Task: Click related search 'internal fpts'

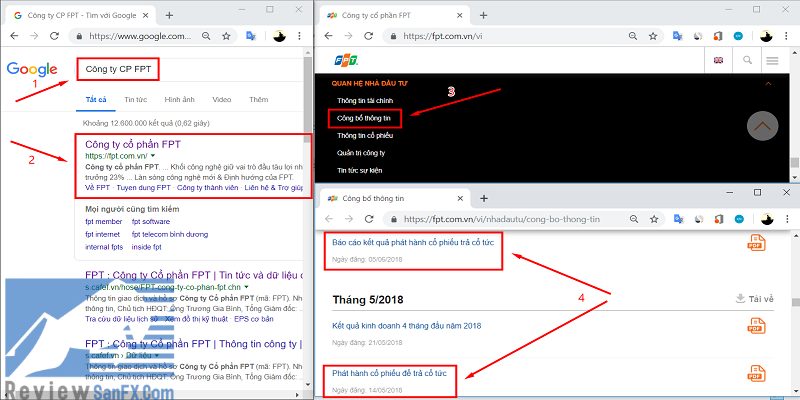Action: pyautogui.click(x=104, y=247)
